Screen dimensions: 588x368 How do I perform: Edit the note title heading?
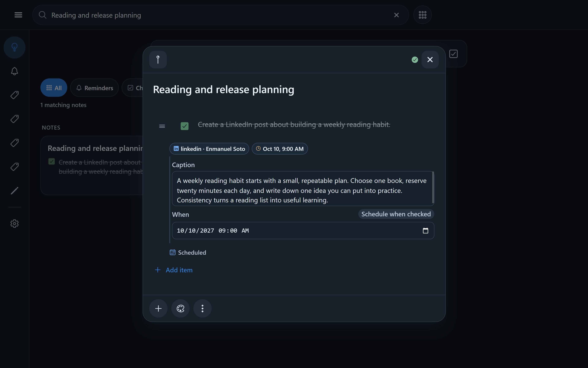click(224, 90)
